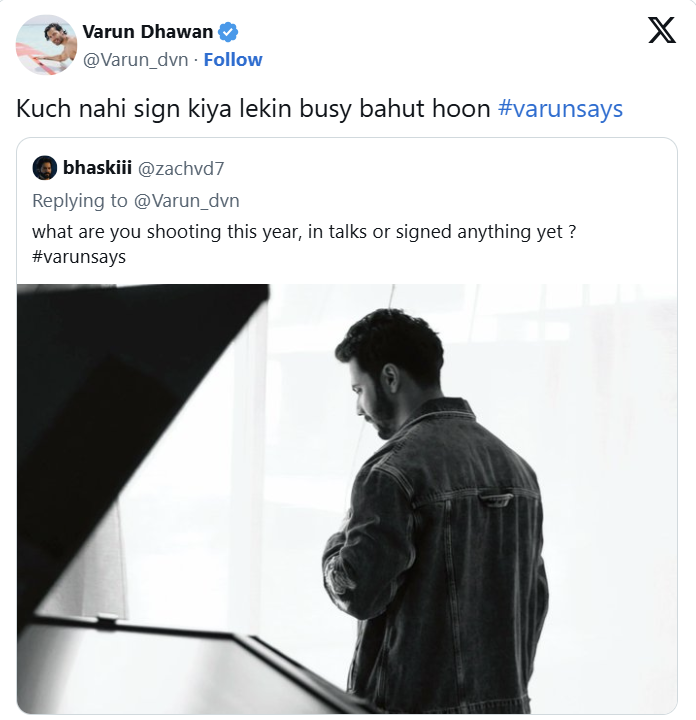The image size is (696, 720).
Task: Open #varunsays hashtag in main tweet
Action: pos(560,109)
